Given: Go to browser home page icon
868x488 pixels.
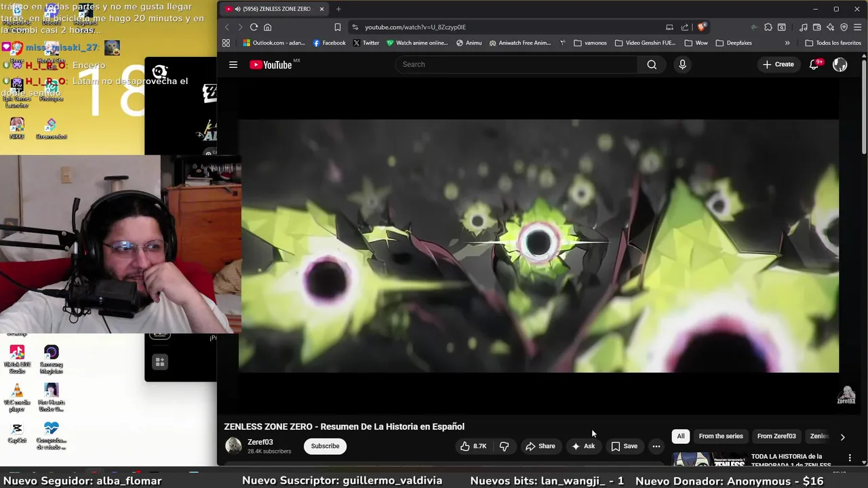Looking at the screenshot, I should 268,27.
